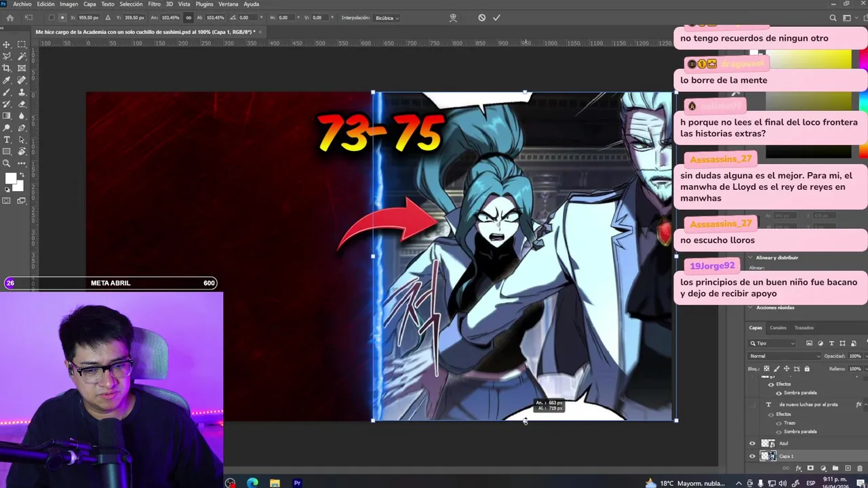Select the Frame tool

point(22,68)
